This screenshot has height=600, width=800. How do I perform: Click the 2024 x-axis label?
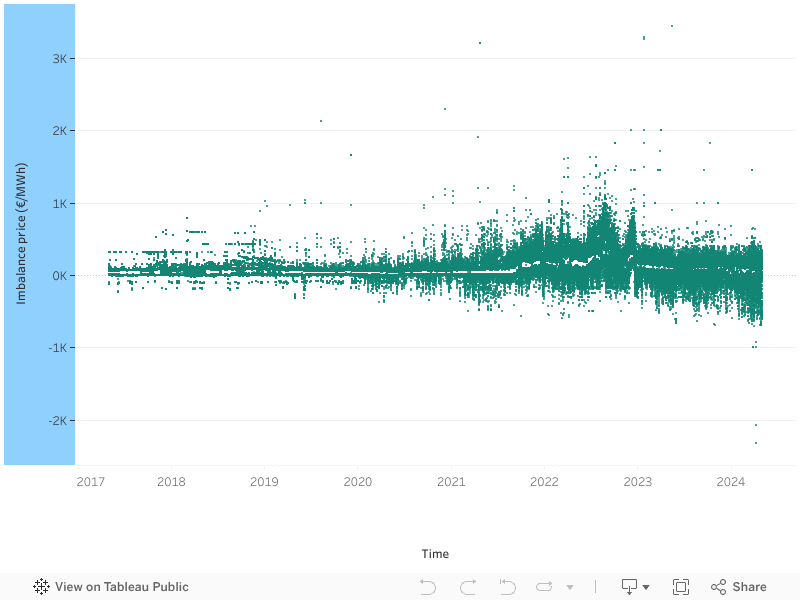point(731,482)
